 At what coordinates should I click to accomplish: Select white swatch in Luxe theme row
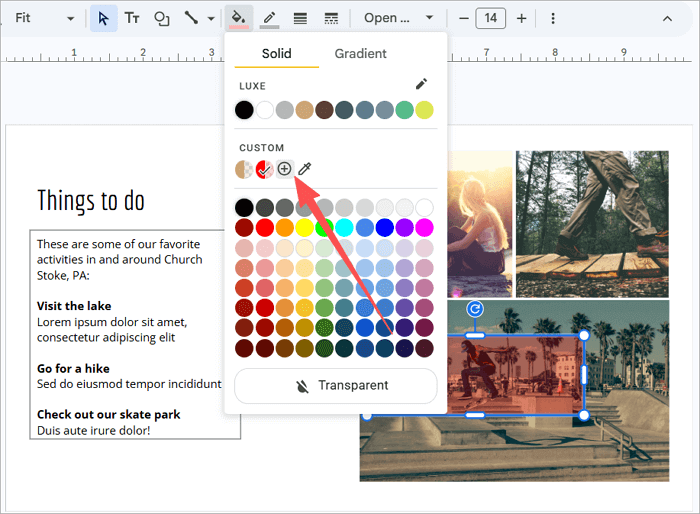coord(264,110)
